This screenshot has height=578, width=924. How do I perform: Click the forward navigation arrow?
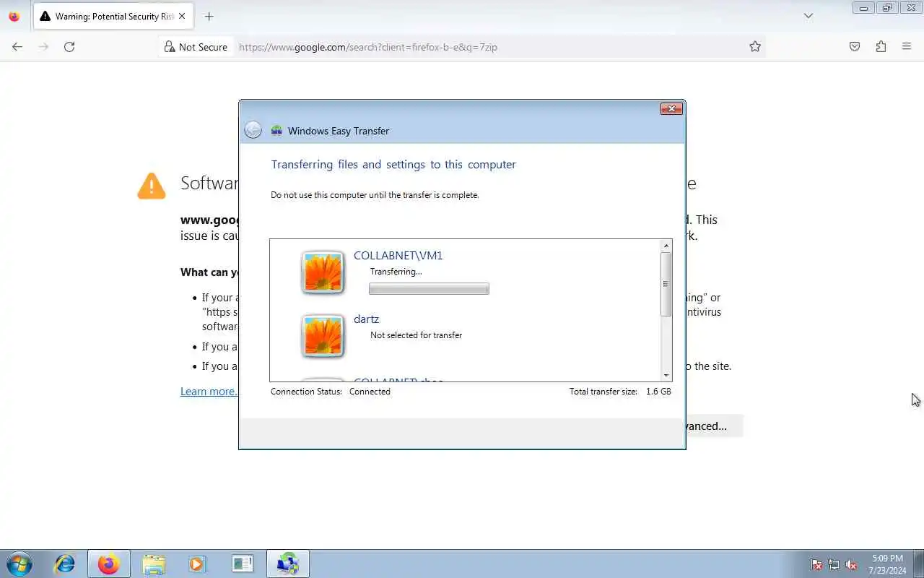click(43, 47)
